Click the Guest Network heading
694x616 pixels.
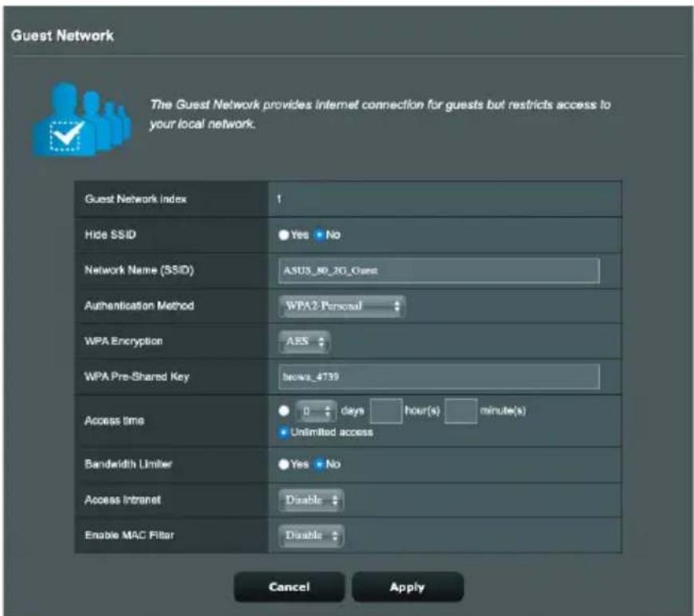coord(62,35)
